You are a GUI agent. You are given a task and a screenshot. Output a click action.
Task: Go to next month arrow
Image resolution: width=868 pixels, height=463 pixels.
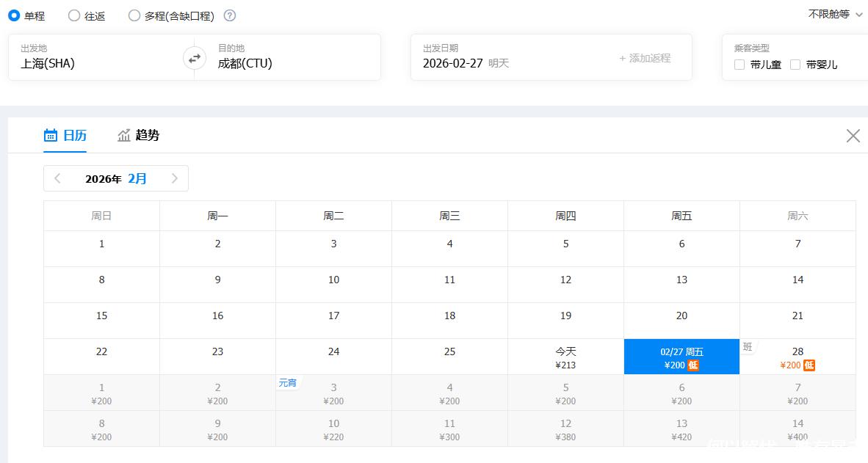pyautogui.click(x=174, y=178)
